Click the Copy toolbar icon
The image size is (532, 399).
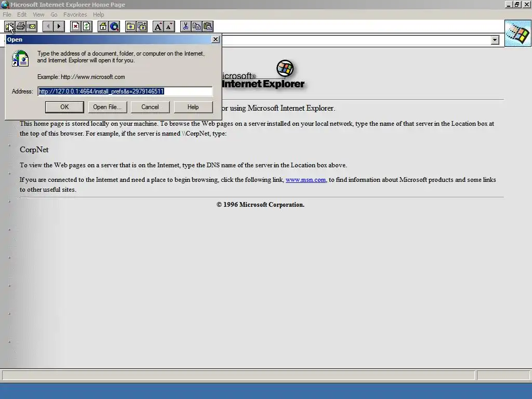(196, 26)
